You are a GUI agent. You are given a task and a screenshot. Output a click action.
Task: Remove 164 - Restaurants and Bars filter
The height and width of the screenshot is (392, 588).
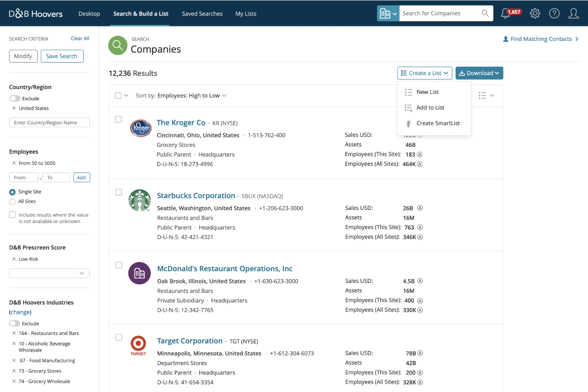click(x=14, y=333)
